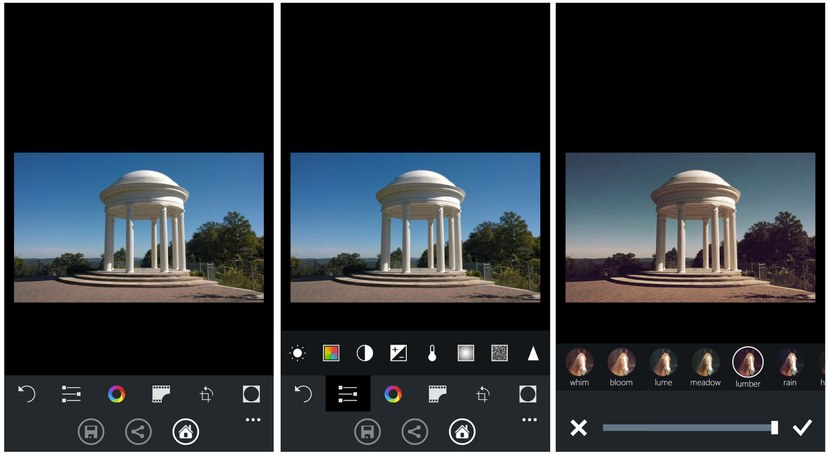
Task: Open the color wheel filters in left screen
Action: click(117, 394)
